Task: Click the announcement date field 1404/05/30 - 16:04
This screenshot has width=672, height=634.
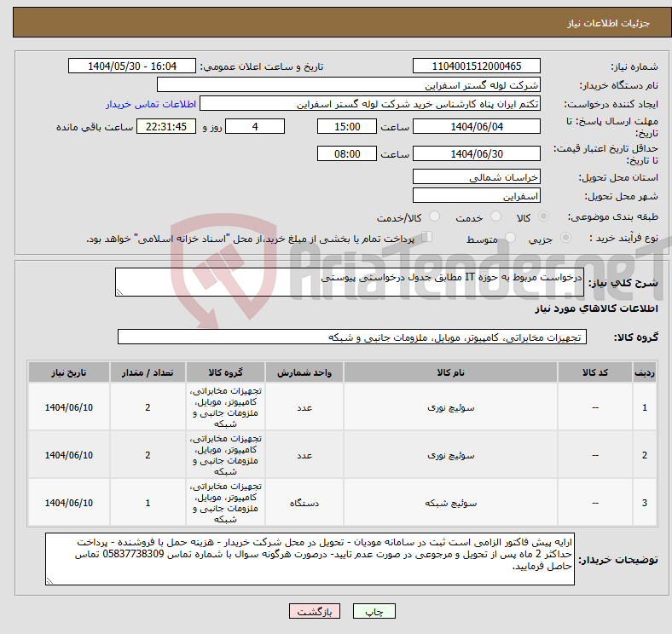Action: coord(132,66)
